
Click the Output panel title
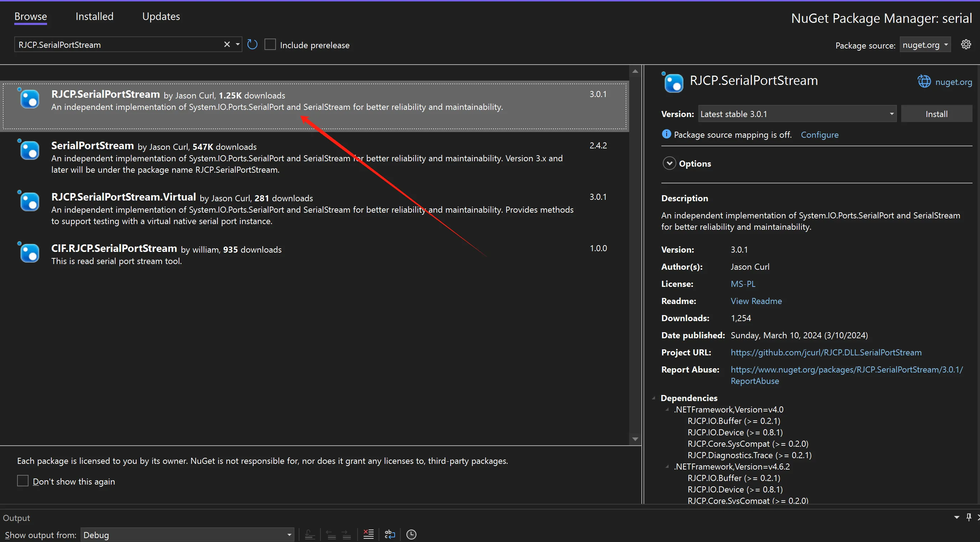(x=16, y=518)
